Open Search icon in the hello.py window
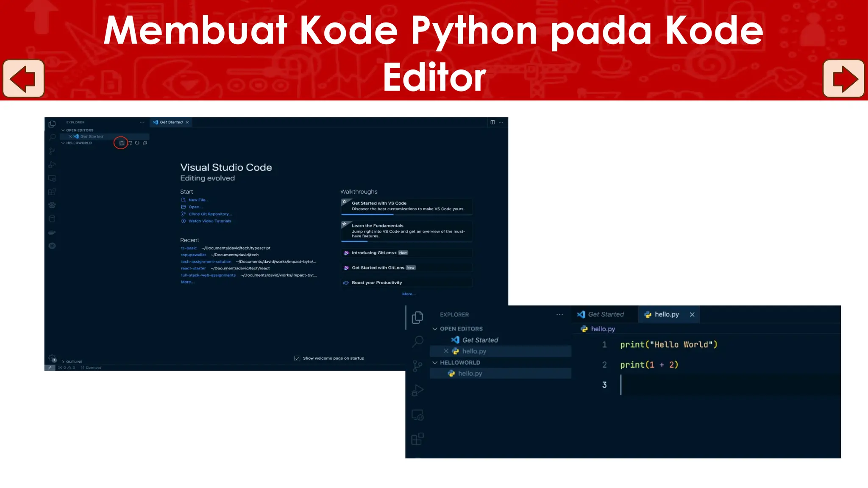The height and width of the screenshot is (488, 868). pyautogui.click(x=417, y=341)
